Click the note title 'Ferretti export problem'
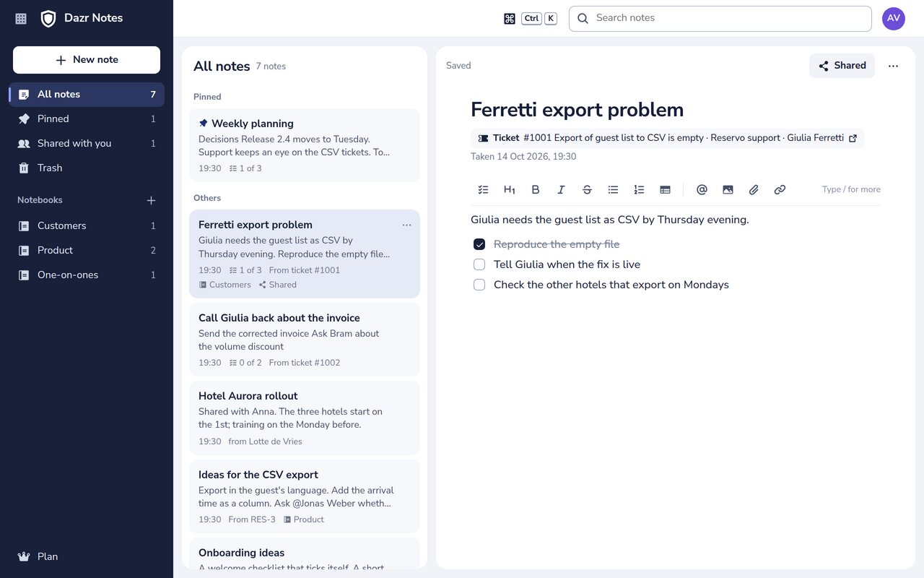 coord(577,110)
